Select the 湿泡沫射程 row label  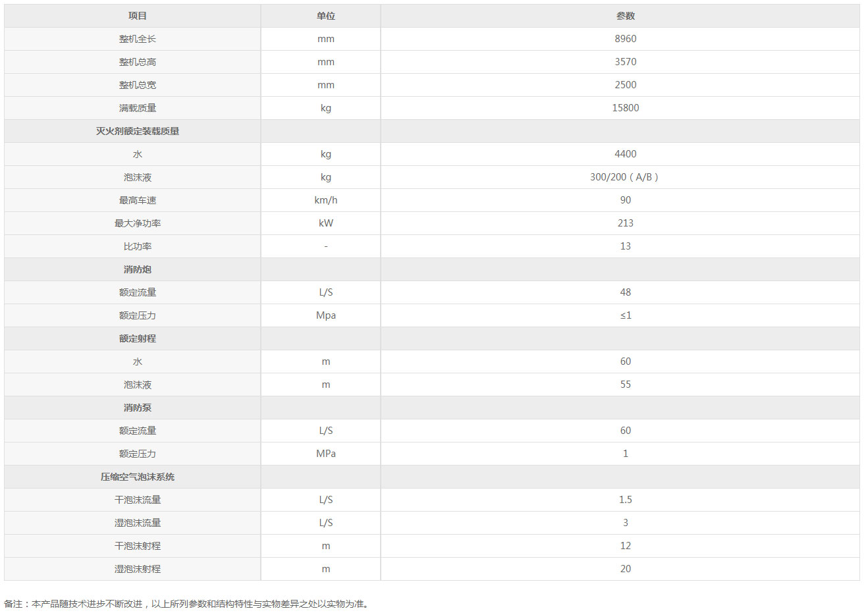point(138,569)
